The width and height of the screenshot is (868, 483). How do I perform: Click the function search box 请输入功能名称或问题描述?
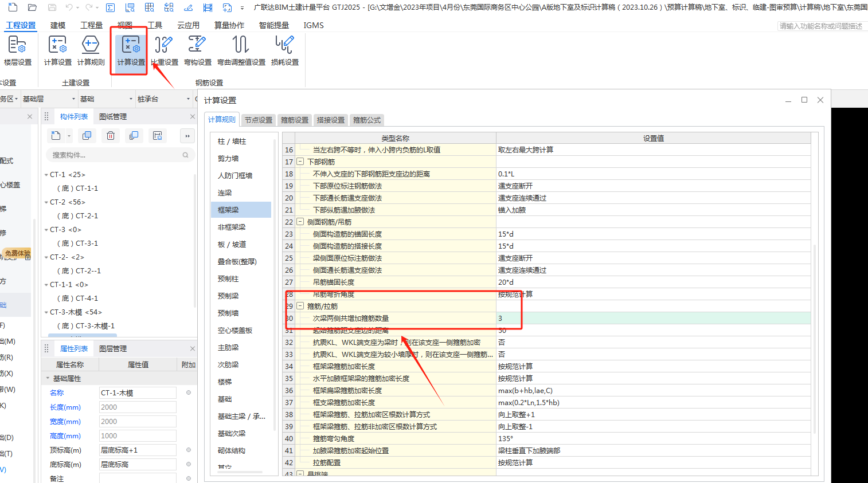click(x=822, y=26)
